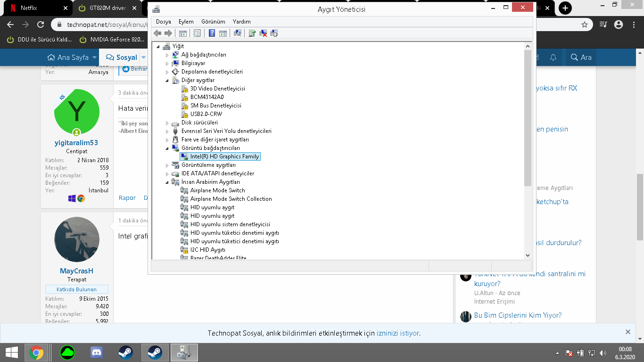The image size is (644, 362).
Task: Expand Depolama denetleyicileri node
Action: click(x=167, y=72)
